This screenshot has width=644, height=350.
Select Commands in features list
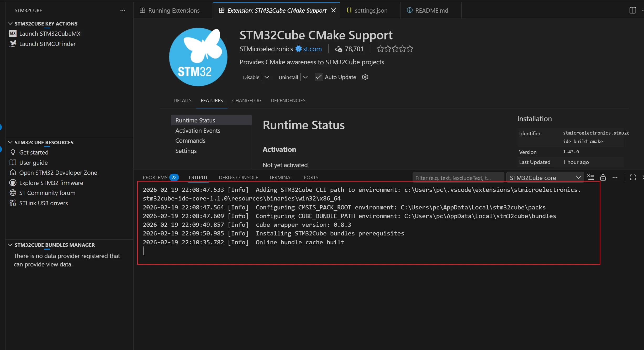tap(211, 141)
